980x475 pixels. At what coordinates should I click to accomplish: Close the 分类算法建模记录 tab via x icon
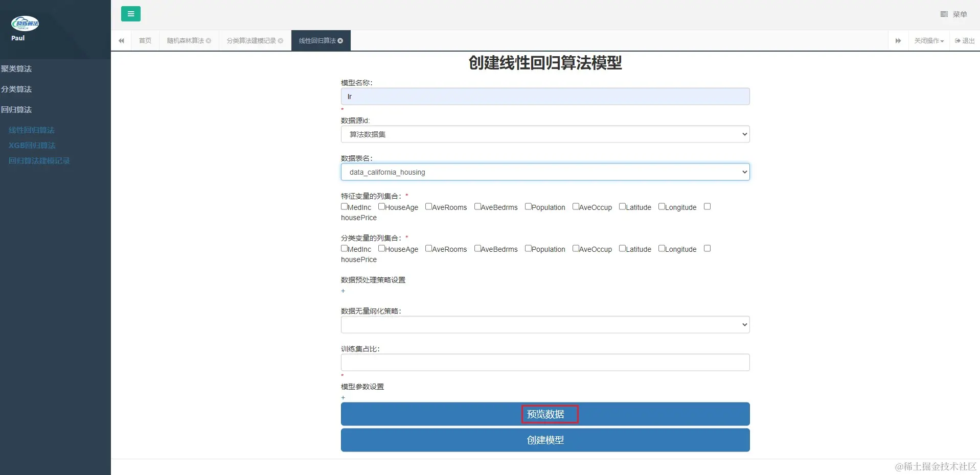(x=281, y=41)
